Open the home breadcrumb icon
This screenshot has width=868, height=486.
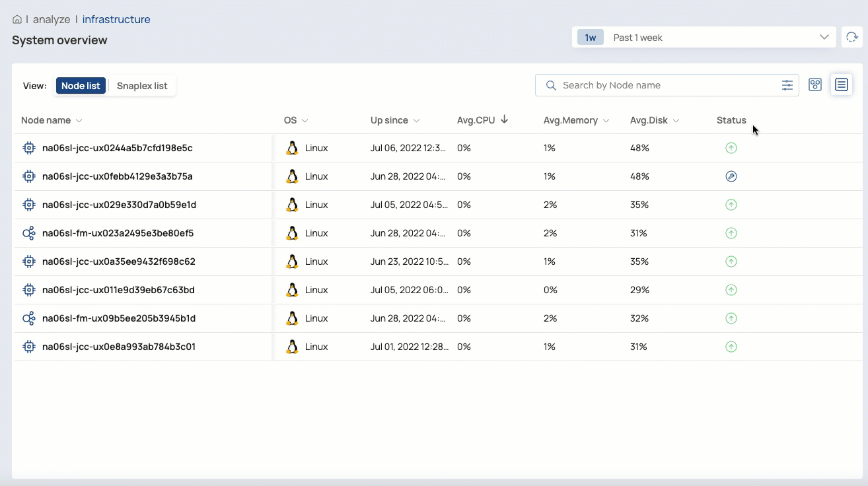(17, 18)
